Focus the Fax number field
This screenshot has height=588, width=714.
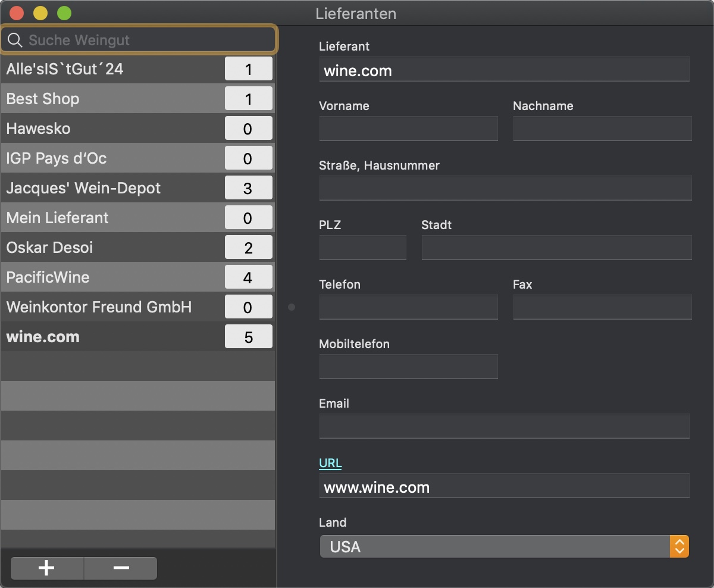[603, 307]
